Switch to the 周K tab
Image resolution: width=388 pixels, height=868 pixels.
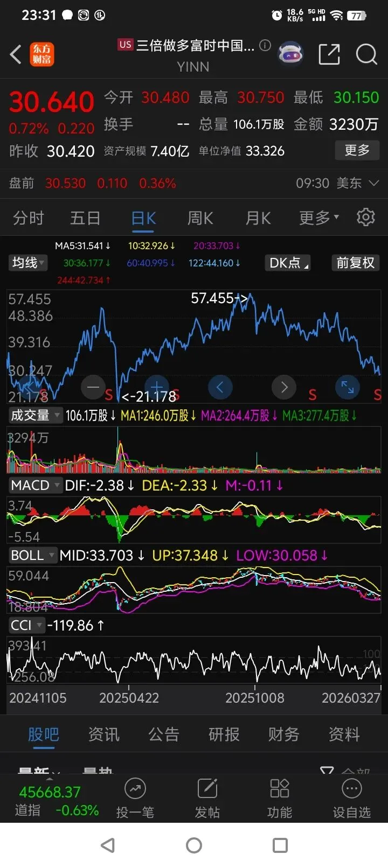click(200, 218)
